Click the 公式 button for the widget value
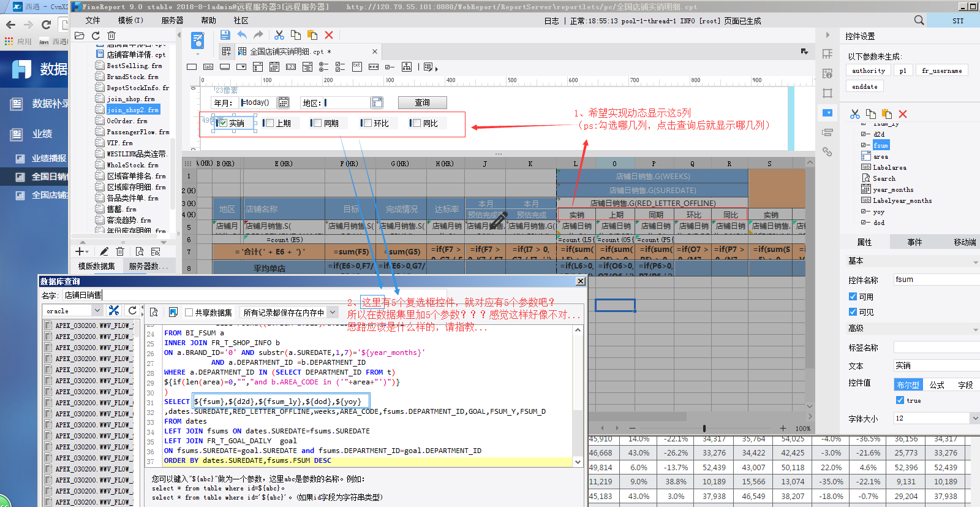Screen dimensions: 980x507 click(937, 385)
